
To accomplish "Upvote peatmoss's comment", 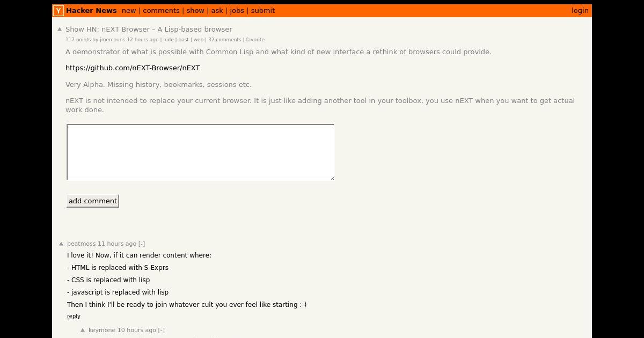I will 61,244.
